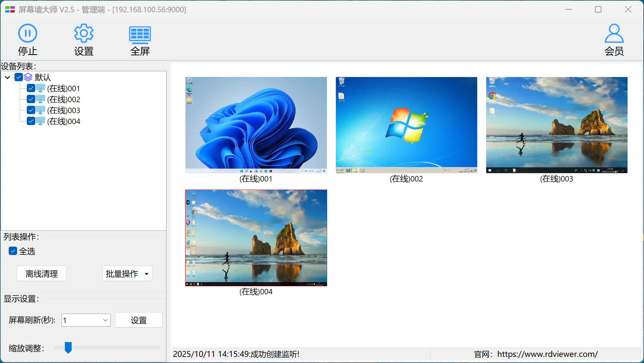
Task: Click monitor icon of device 003
Action: pos(40,110)
